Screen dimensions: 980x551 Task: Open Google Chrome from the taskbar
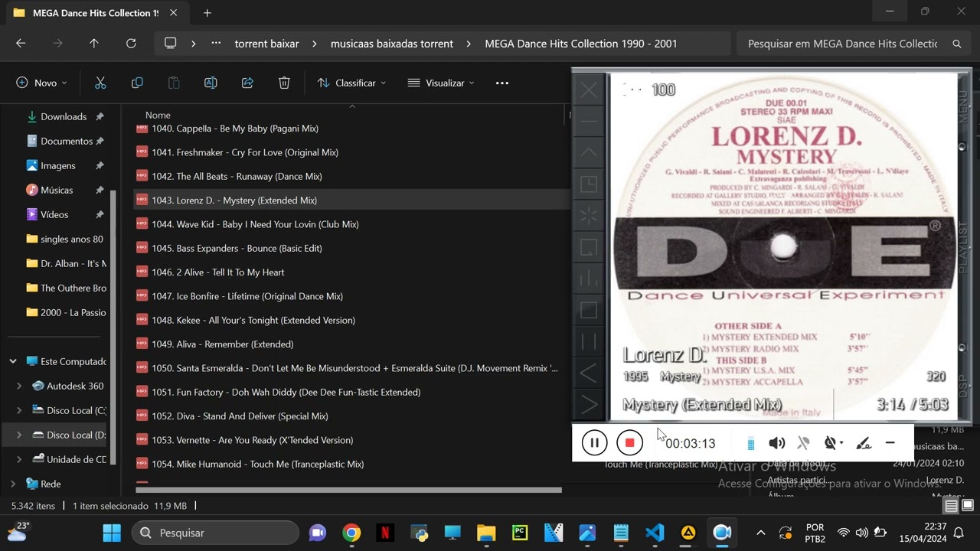click(x=351, y=533)
